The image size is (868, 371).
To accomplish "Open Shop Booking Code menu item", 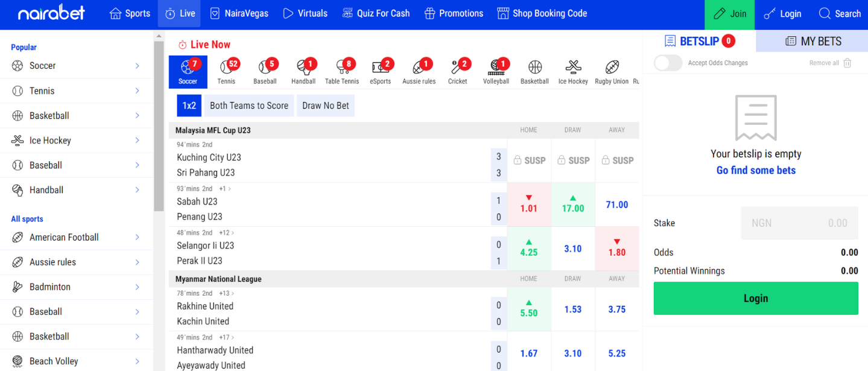I will [542, 13].
